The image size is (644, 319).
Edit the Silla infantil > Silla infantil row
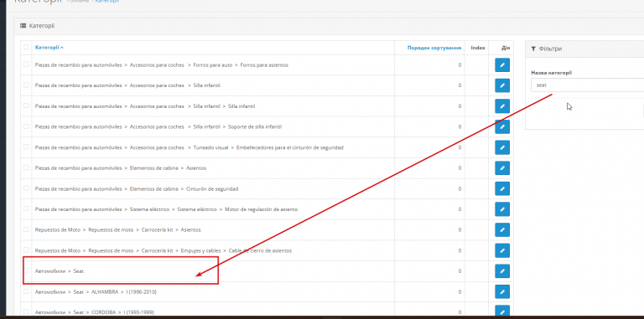coord(502,105)
